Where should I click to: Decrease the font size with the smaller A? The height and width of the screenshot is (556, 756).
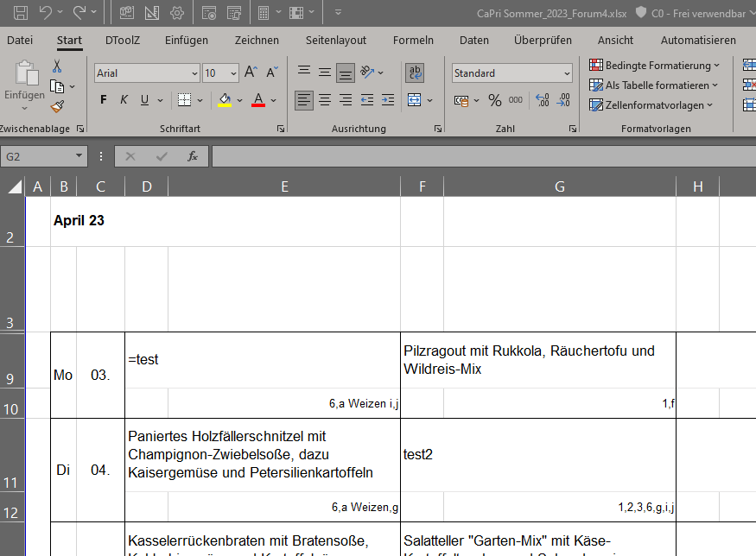pyautogui.click(x=272, y=73)
